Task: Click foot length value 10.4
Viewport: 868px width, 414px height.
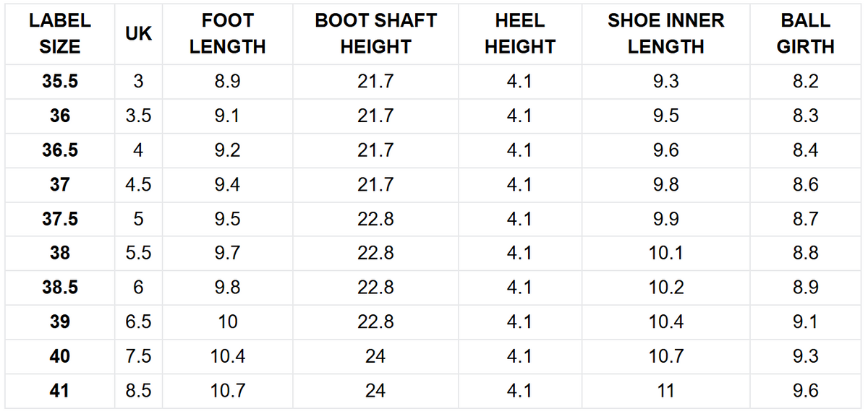Action: (x=228, y=356)
